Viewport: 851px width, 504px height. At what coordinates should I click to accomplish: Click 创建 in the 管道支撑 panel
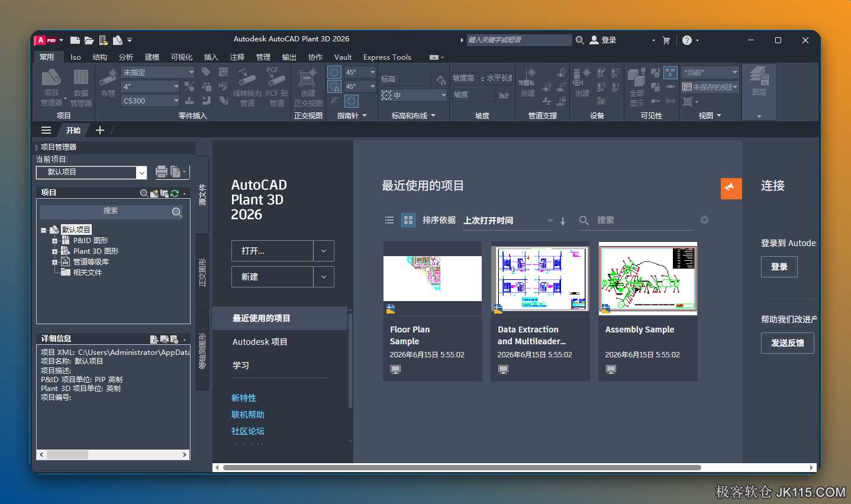[527, 83]
